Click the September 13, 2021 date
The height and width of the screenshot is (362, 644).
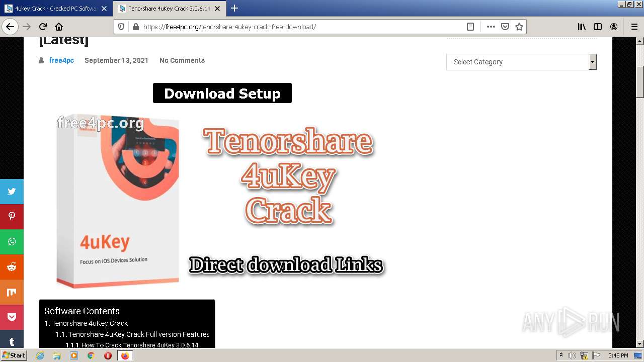point(116,60)
